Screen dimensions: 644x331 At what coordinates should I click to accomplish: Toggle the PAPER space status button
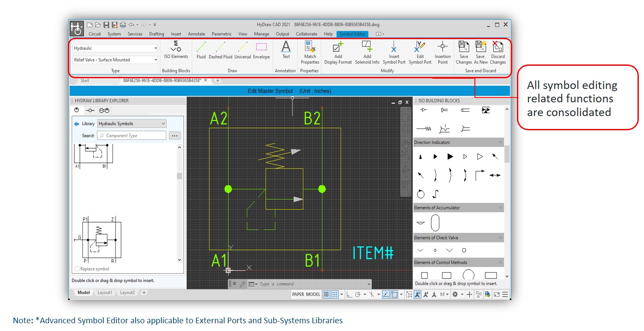coord(298,294)
